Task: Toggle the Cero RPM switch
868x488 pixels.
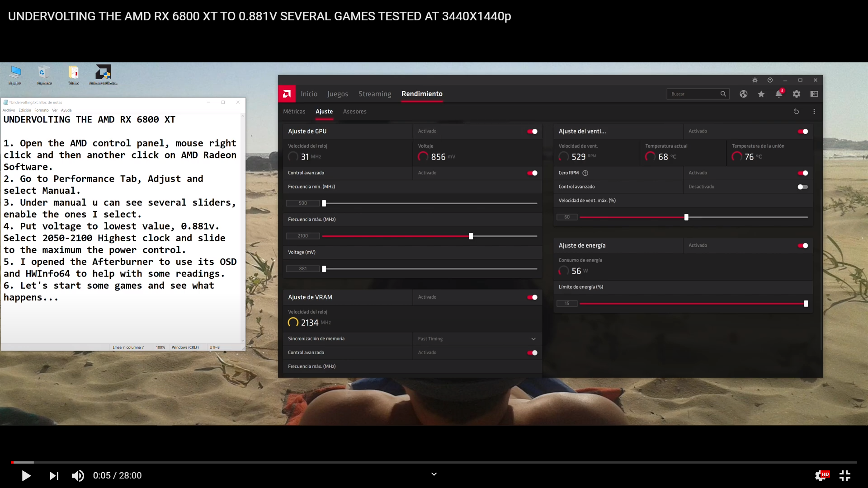Action: click(x=803, y=173)
